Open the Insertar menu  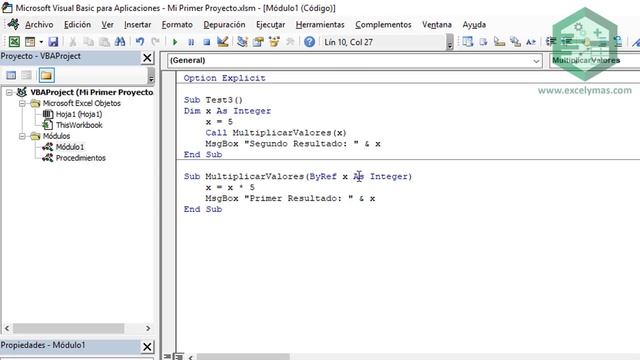point(138,24)
